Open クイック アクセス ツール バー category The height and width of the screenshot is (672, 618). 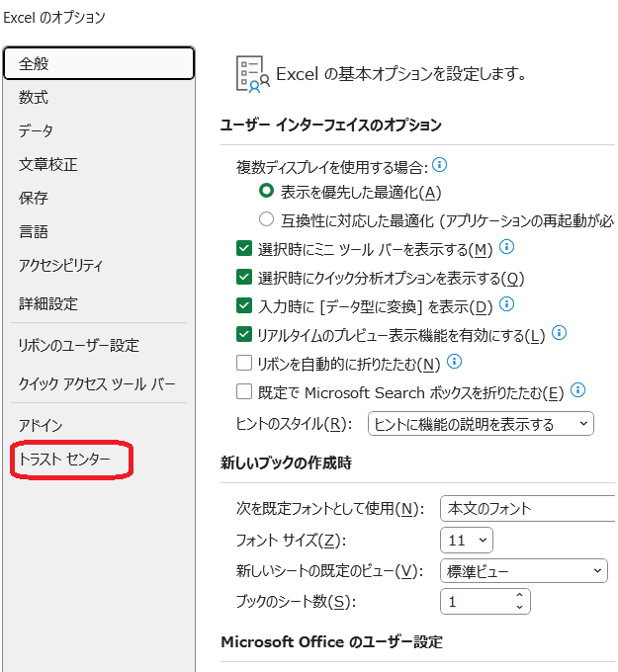click(97, 384)
